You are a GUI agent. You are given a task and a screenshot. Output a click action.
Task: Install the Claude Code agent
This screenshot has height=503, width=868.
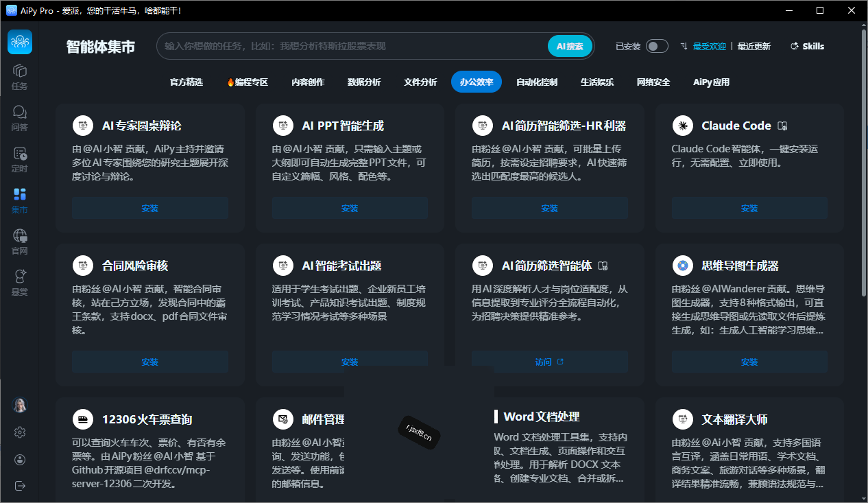tap(749, 208)
